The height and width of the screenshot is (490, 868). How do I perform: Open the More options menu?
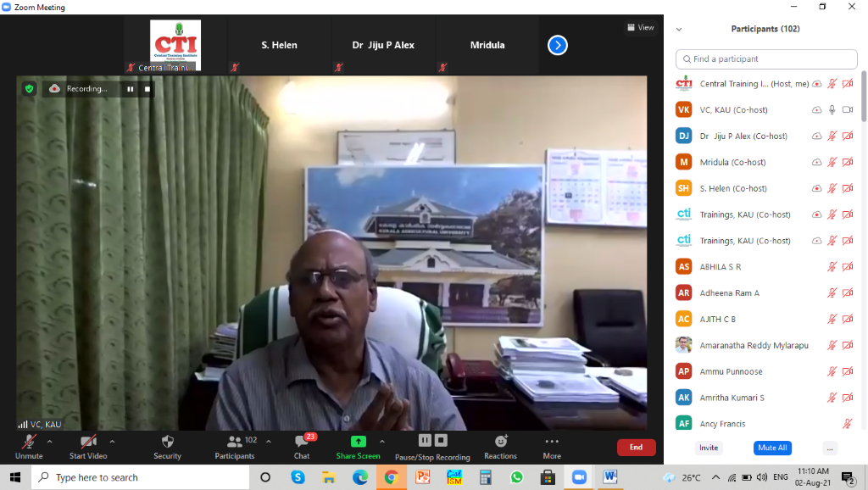point(552,447)
